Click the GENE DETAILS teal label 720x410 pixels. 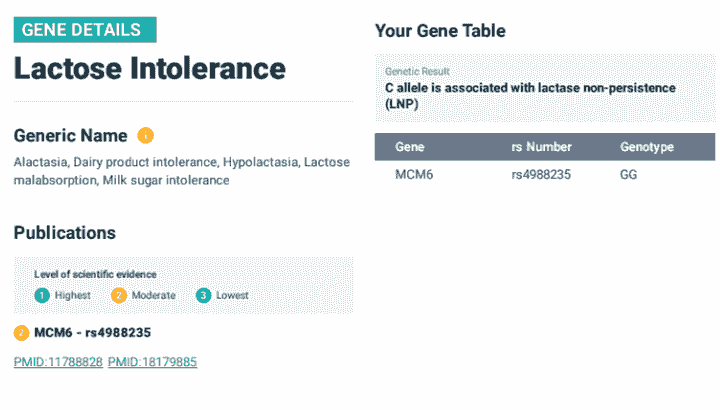(85, 30)
